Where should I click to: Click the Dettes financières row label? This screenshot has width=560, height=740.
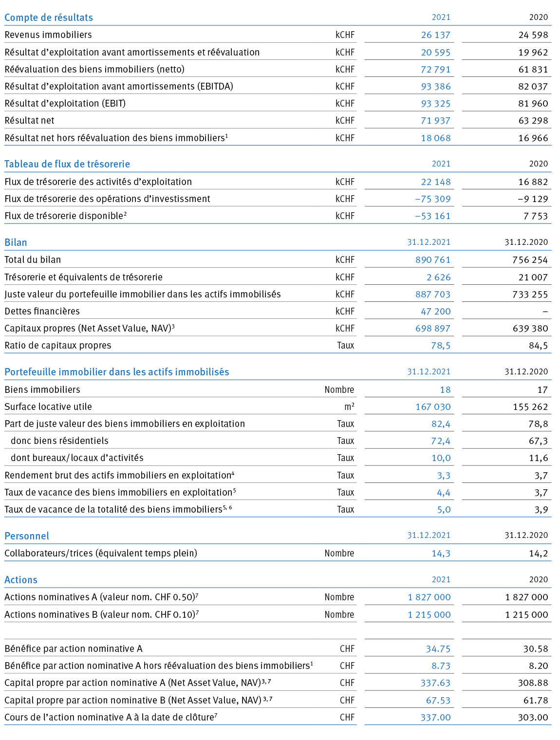coord(42,311)
